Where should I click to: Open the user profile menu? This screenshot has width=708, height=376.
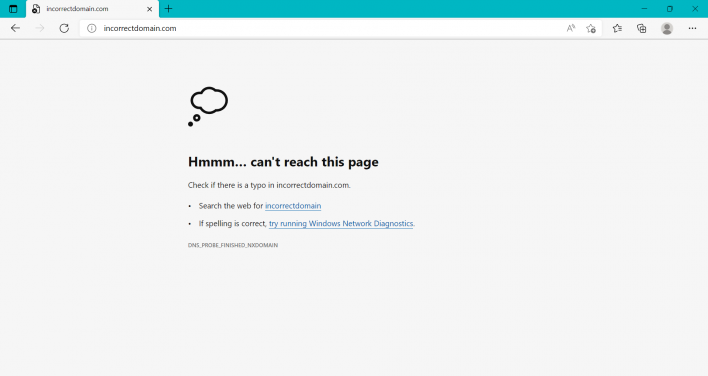[667, 28]
